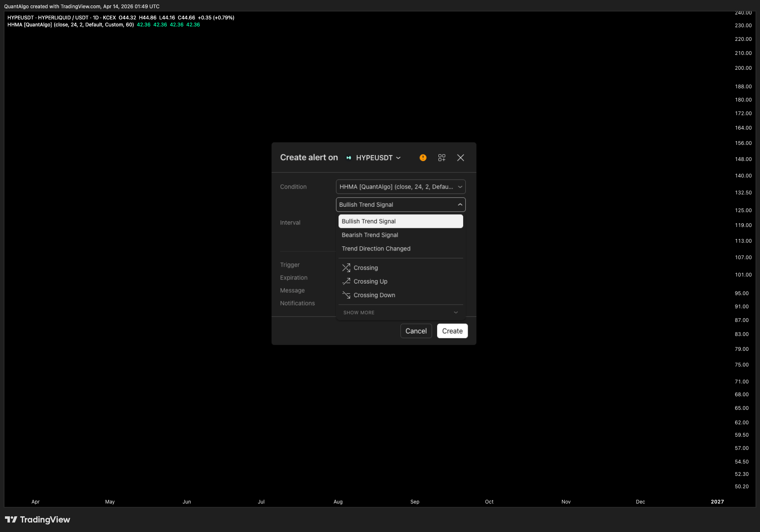Image resolution: width=760 pixels, height=532 pixels.
Task: Click the Notifications label
Action: [x=297, y=303]
